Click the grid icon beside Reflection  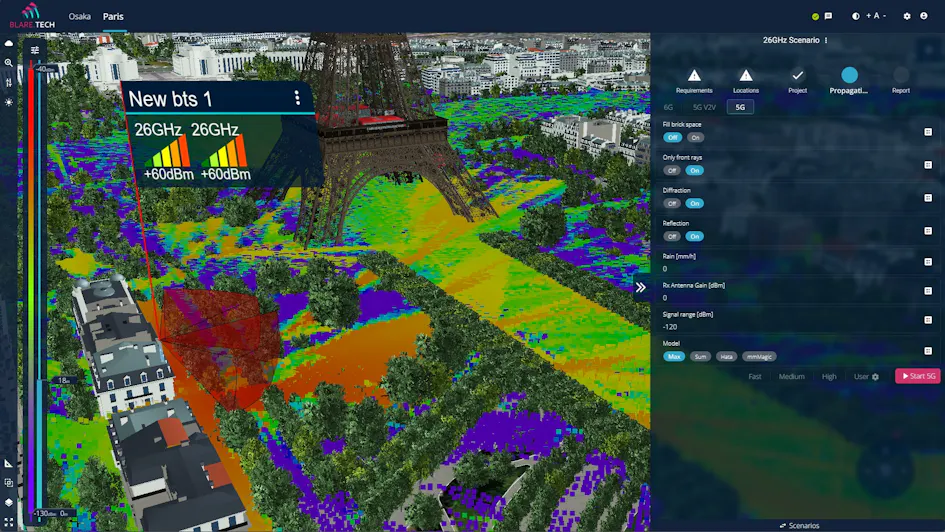[928, 231]
